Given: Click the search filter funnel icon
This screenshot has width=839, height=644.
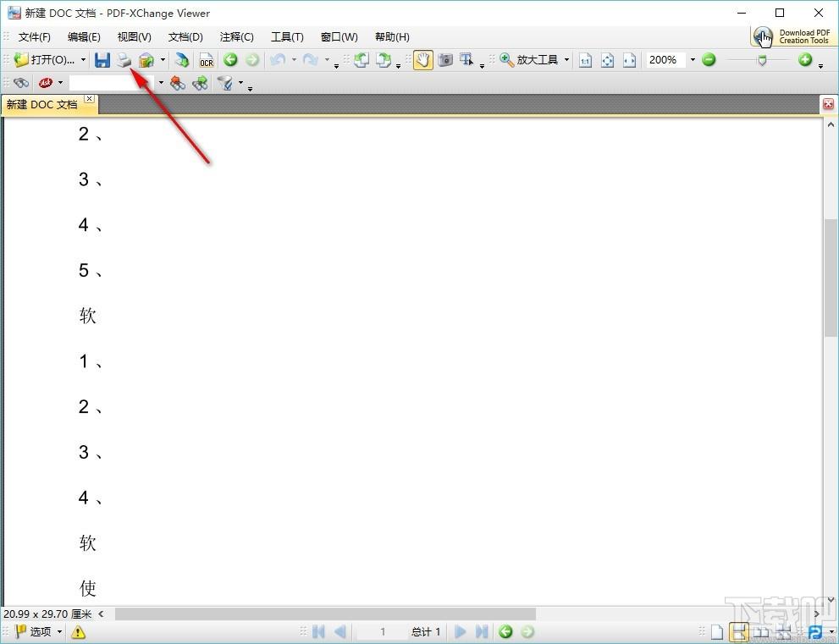Looking at the screenshot, I should (x=226, y=83).
